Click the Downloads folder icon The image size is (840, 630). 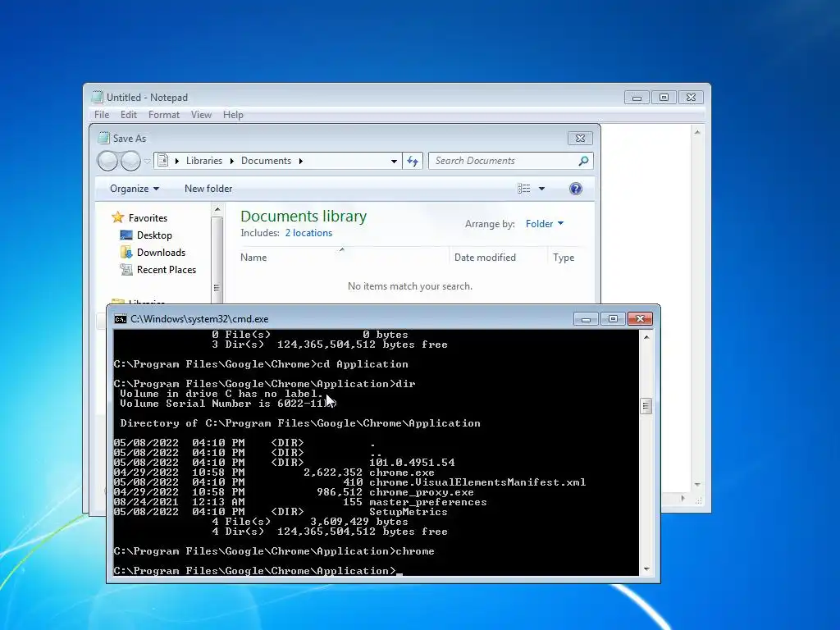click(126, 253)
